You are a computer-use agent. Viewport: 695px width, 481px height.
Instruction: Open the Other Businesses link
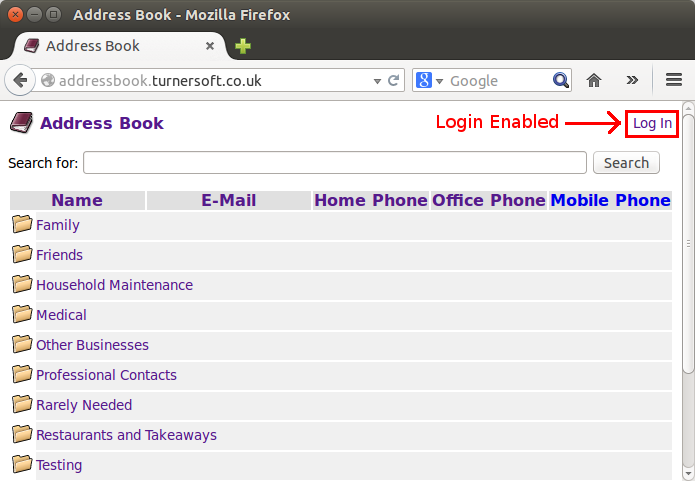click(92, 345)
